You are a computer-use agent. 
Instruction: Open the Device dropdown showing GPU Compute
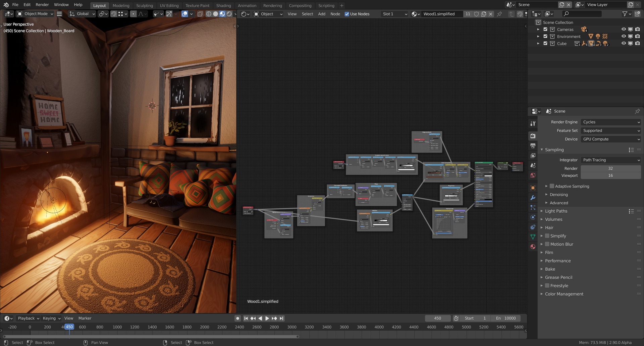(610, 139)
